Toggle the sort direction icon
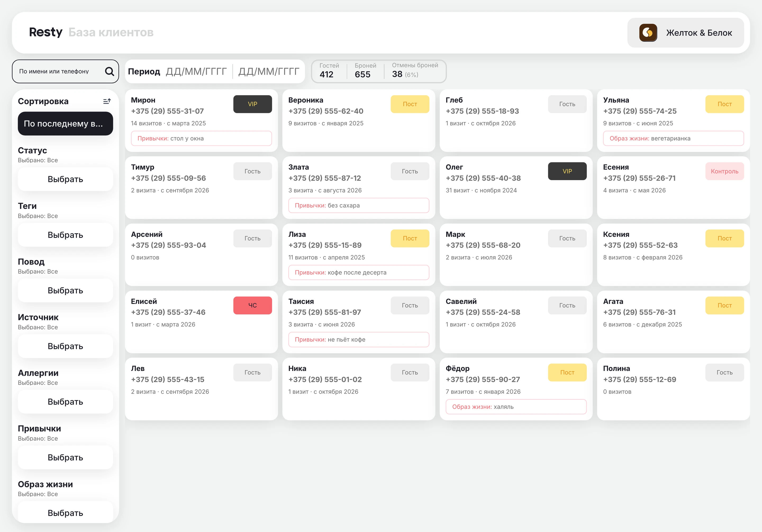 click(x=107, y=101)
